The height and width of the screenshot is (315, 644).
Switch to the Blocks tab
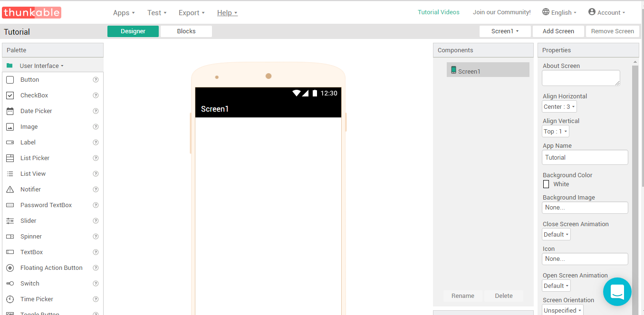click(186, 31)
